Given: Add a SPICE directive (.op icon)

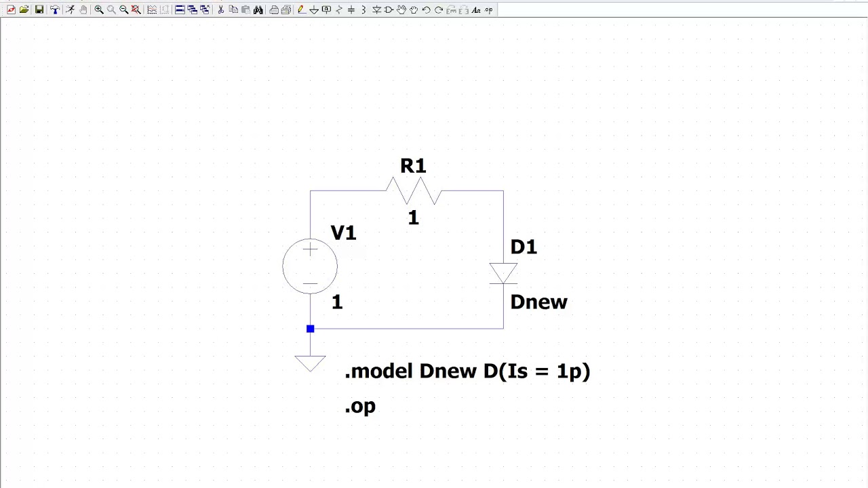Looking at the screenshot, I should click(x=488, y=9).
